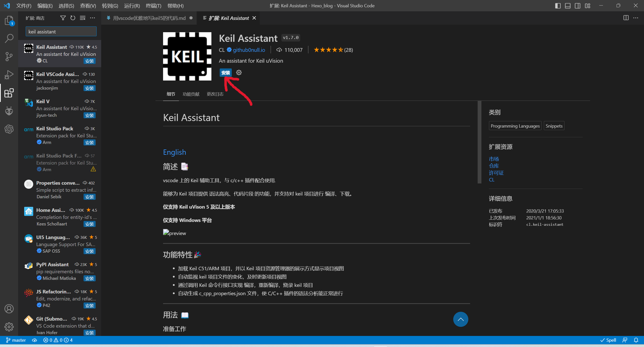Open the 终端(T) menu

pyautogui.click(x=153, y=6)
